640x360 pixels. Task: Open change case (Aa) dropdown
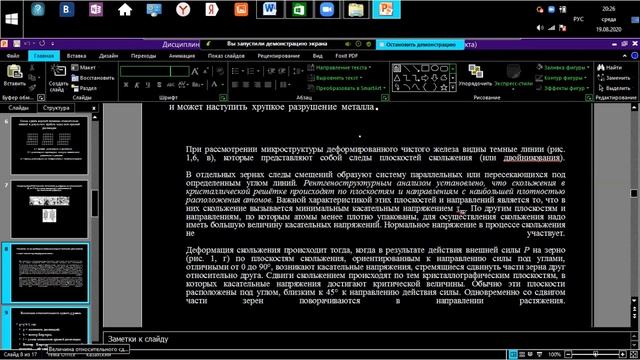pyautogui.click(x=198, y=85)
